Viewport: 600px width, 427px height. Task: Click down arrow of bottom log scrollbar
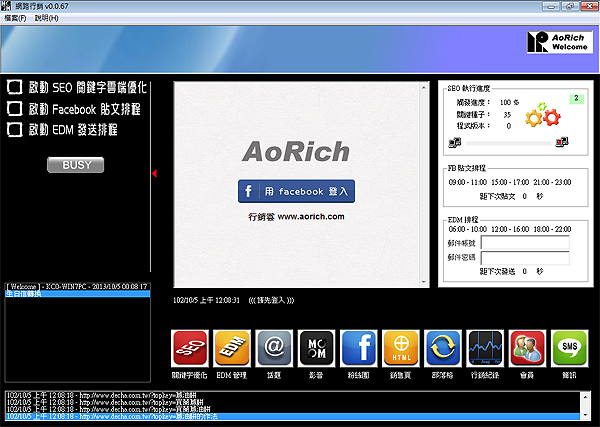pos(585,415)
